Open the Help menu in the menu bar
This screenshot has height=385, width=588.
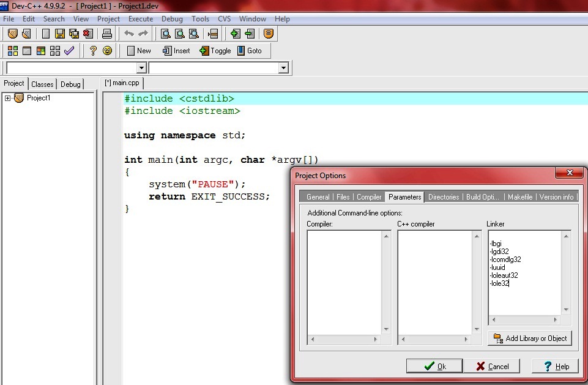(282, 19)
